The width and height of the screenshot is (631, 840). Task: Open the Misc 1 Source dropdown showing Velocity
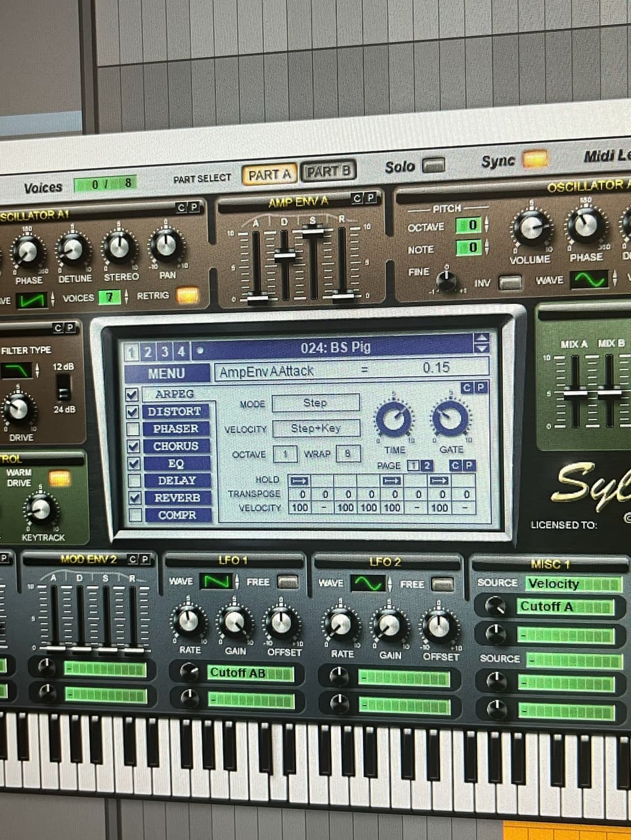click(573, 583)
